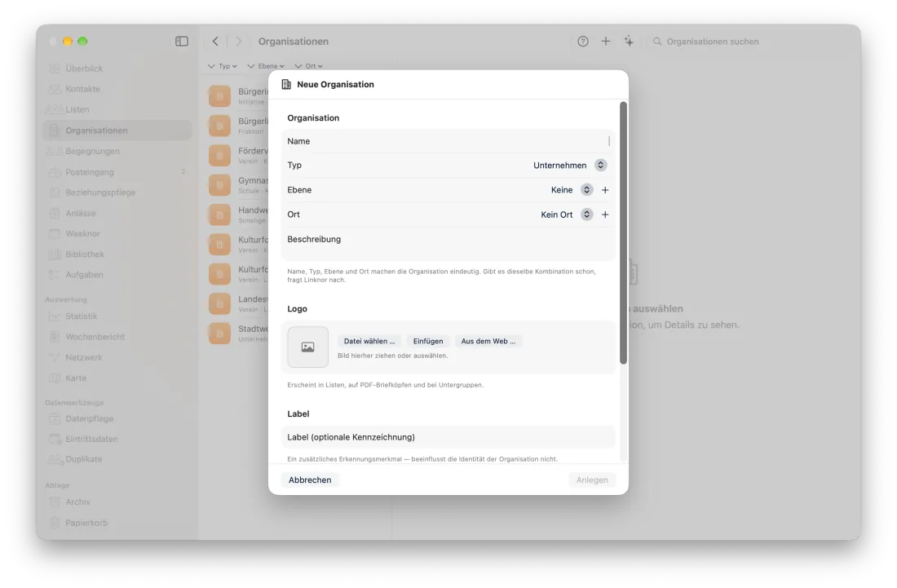Click the Stadtwerke organisation icon

click(219, 334)
